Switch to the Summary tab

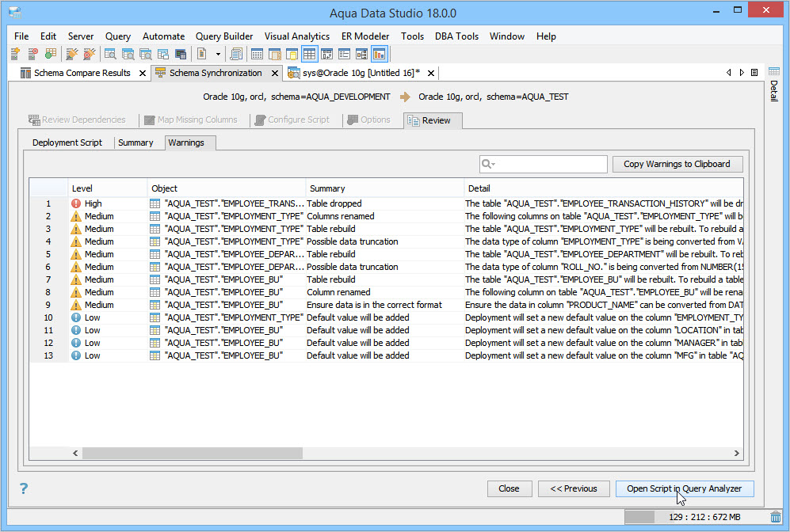point(135,143)
